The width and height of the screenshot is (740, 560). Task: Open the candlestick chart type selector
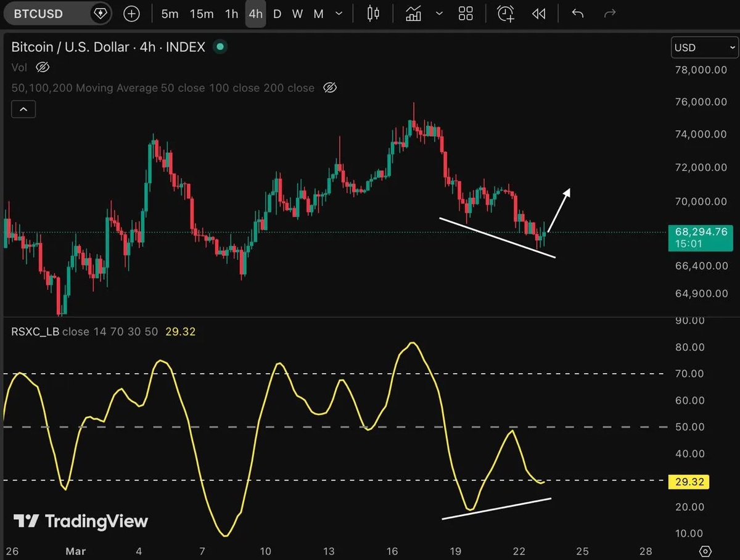click(x=373, y=14)
